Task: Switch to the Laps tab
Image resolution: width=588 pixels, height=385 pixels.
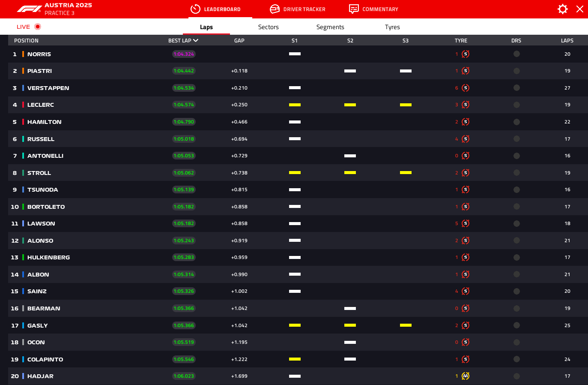Action: [206, 27]
